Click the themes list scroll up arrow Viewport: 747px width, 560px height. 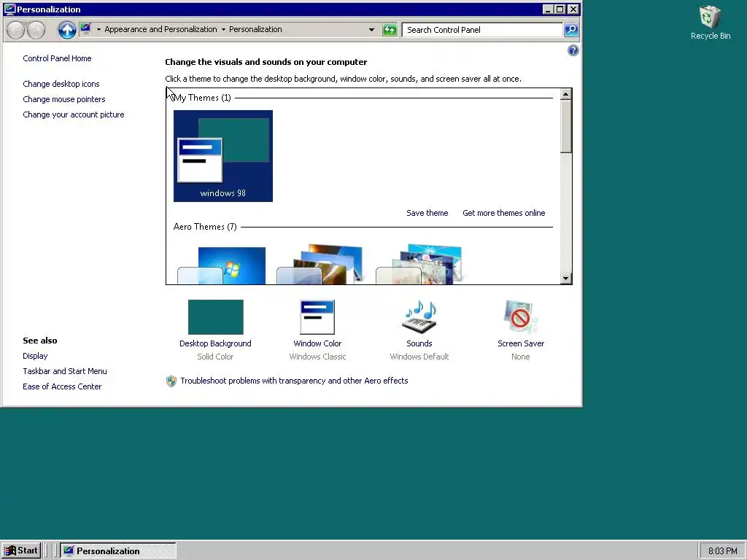pos(565,94)
